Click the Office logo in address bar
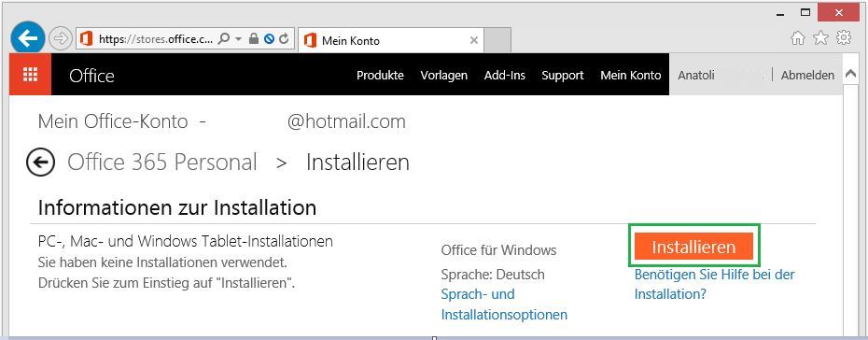The height and width of the screenshot is (340, 868). coord(87,38)
